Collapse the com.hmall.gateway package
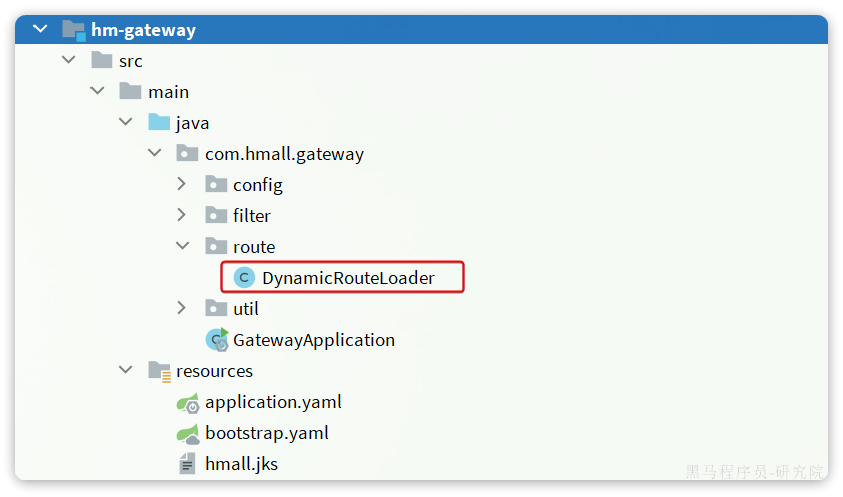Viewport: 843px width, 497px height. coord(153,154)
